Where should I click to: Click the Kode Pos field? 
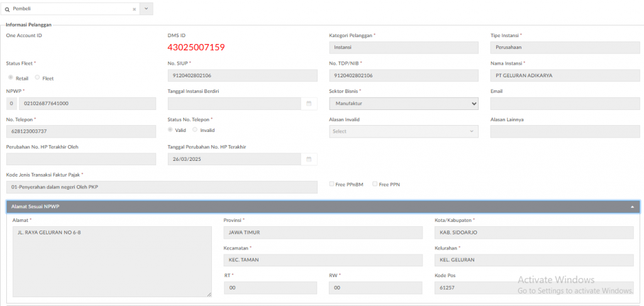coord(533,287)
